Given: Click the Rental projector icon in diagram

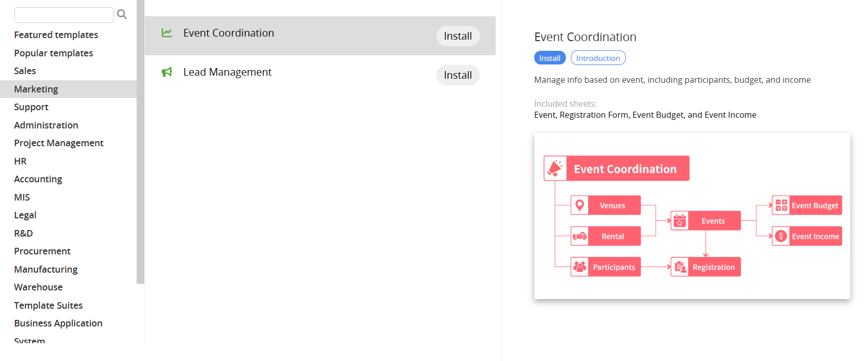Looking at the screenshot, I should coord(580,236).
